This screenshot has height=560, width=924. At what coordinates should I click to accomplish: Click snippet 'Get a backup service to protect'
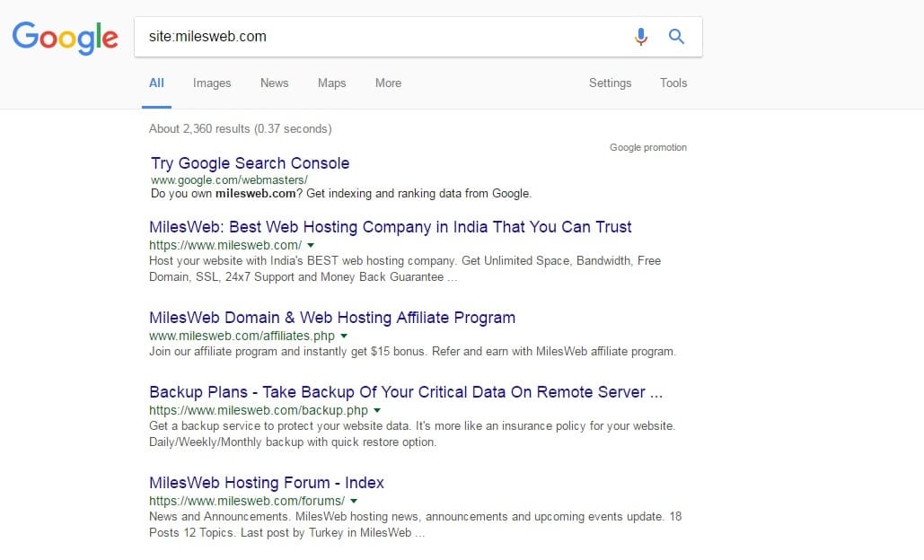412,434
